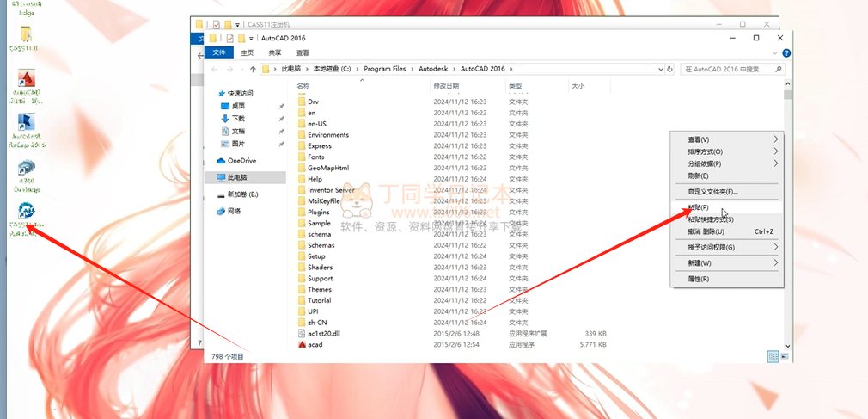Viewport: 868px width, 419px height.
Task: Click the magnifier icon in the search box
Action: pos(779,70)
